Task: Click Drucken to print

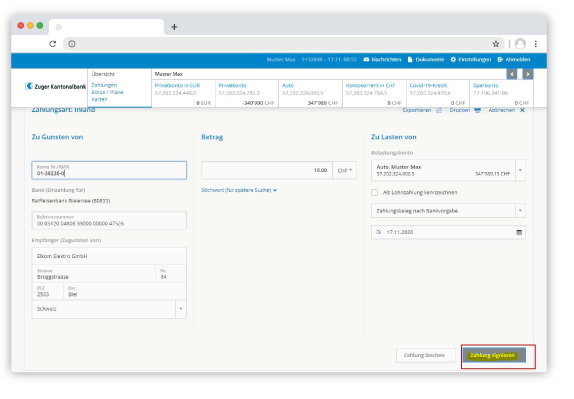Action: click(x=465, y=110)
